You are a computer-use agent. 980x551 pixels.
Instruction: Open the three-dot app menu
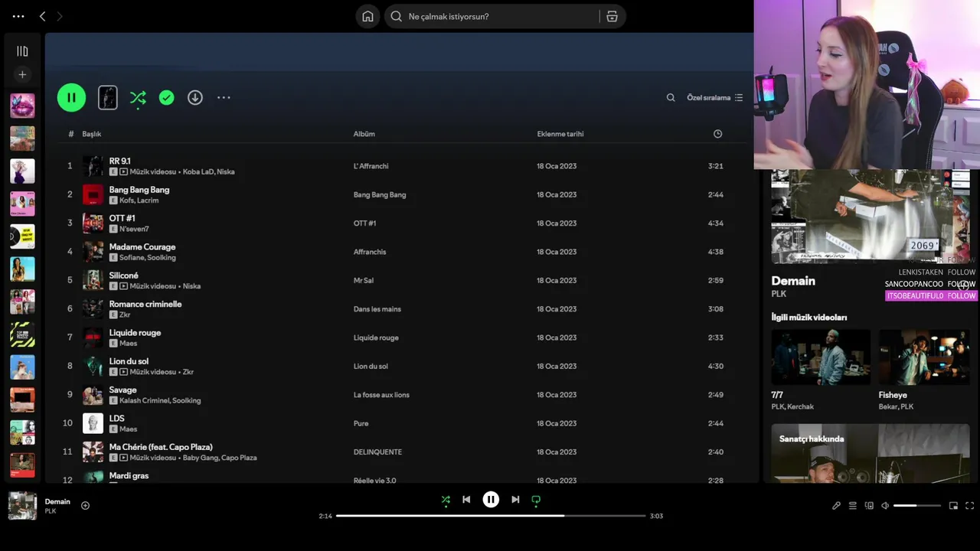coord(18,16)
